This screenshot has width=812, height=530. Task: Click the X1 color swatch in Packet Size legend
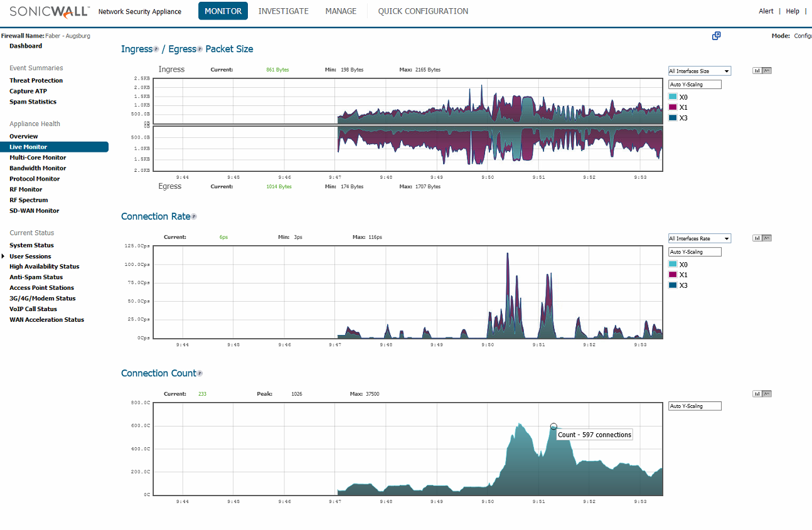coord(673,107)
